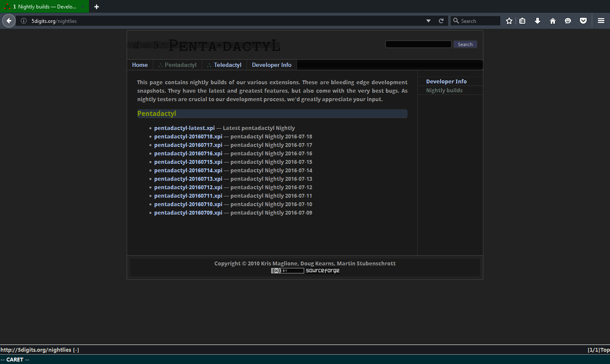Open the hamburger browser menu
Viewport: 610px width, 364px height.
click(x=601, y=21)
